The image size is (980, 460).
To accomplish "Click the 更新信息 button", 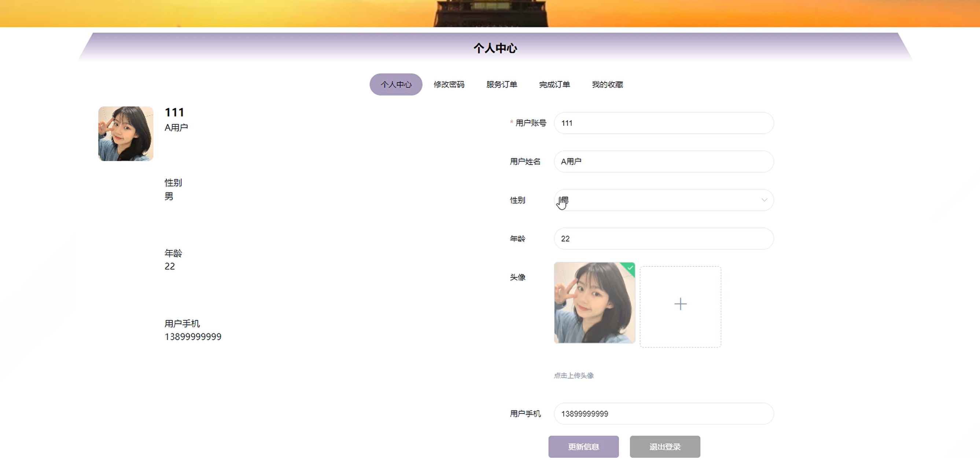I will (x=583, y=446).
